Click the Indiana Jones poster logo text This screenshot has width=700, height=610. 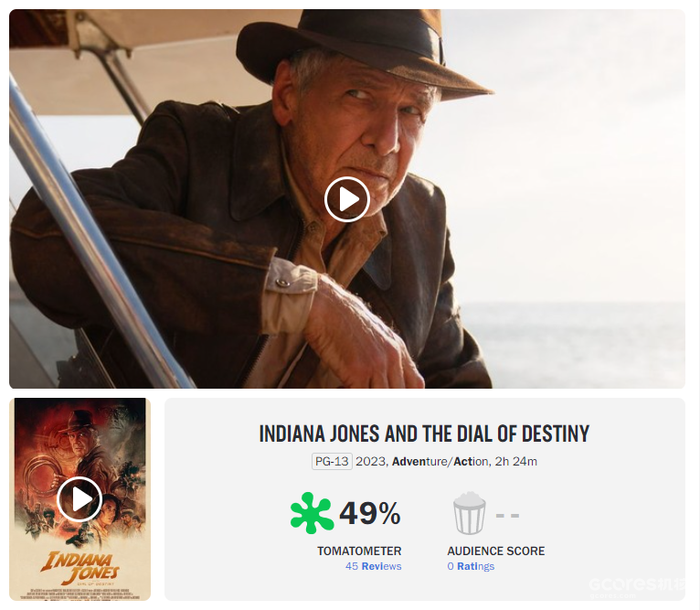point(80,567)
